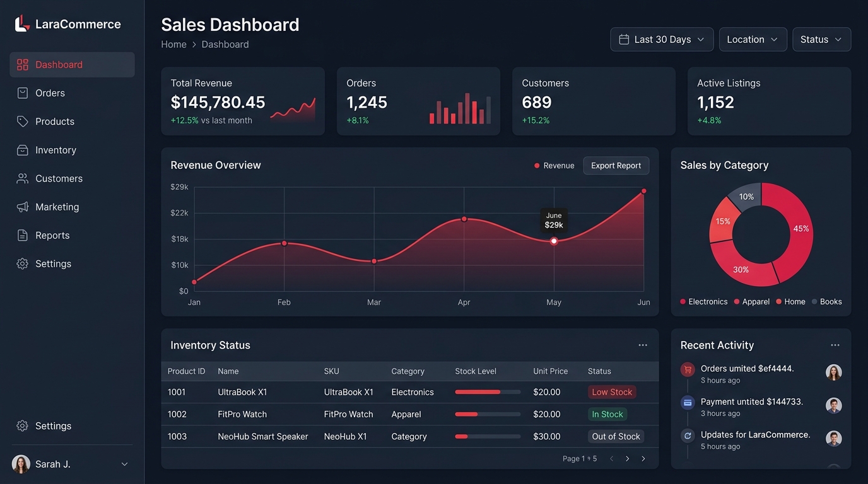Click the Products tag icon
Screen dimensions: 868x484
[x=23, y=122]
